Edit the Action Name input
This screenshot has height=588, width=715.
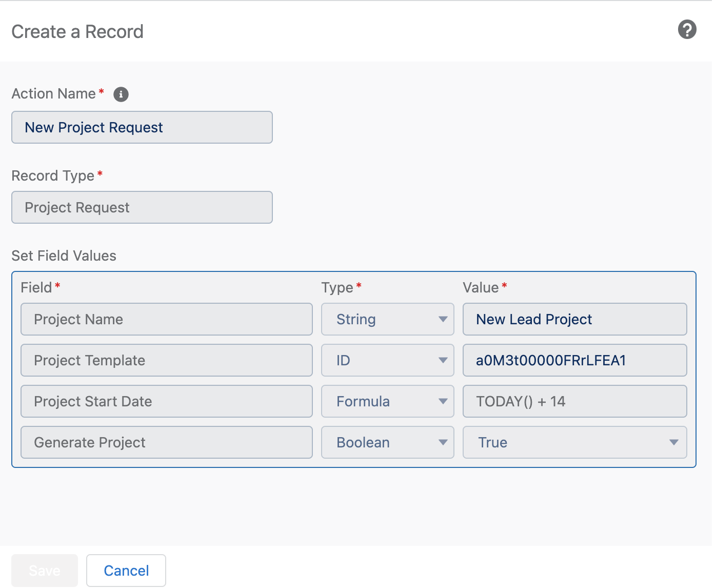click(142, 127)
